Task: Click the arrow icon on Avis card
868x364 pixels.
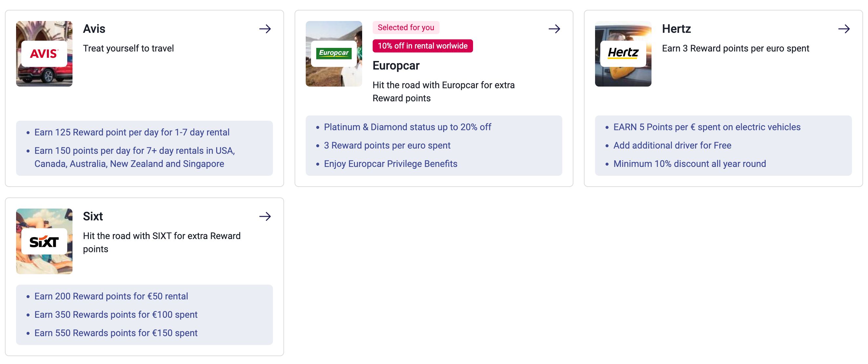Action: [x=265, y=29]
